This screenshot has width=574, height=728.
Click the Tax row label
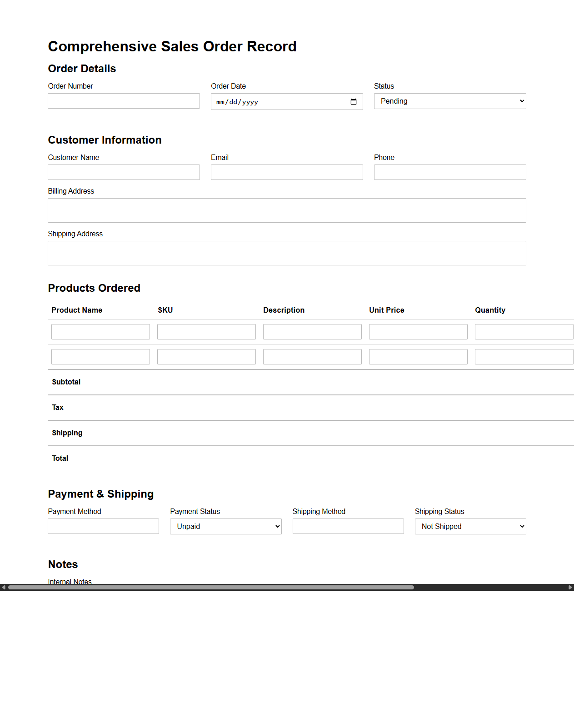click(x=58, y=408)
